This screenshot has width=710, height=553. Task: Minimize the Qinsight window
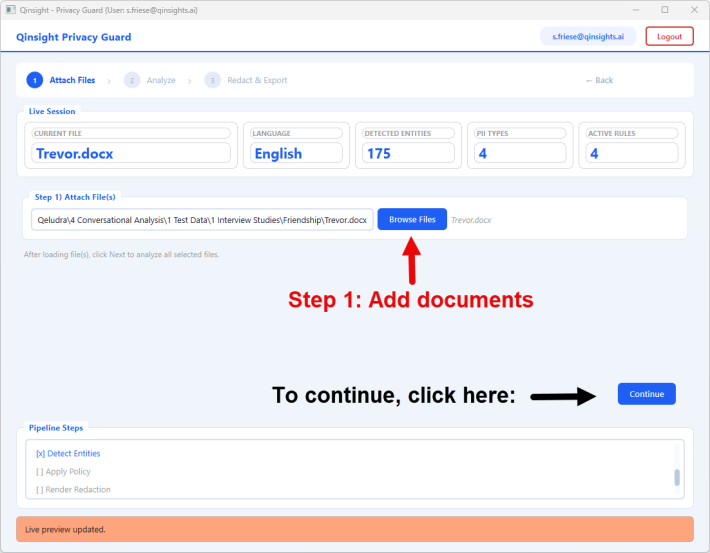point(636,10)
